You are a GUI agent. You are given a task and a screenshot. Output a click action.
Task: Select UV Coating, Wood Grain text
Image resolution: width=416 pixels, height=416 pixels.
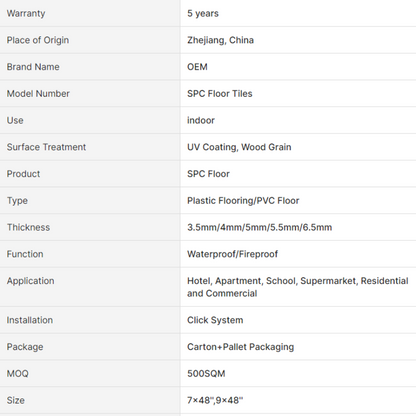(239, 147)
